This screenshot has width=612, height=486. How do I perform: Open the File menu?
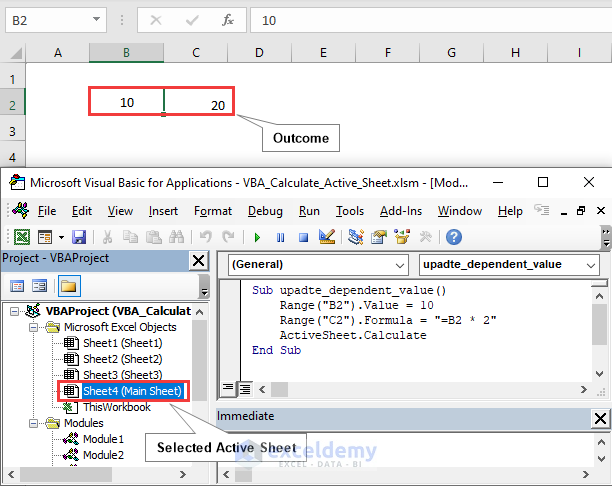click(47, 211)
